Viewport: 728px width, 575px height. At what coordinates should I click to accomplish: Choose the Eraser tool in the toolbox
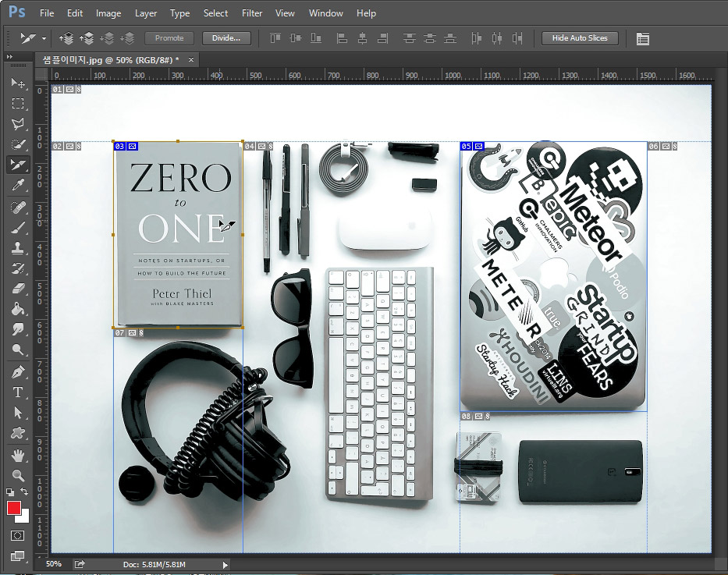(x=17, y=289)
